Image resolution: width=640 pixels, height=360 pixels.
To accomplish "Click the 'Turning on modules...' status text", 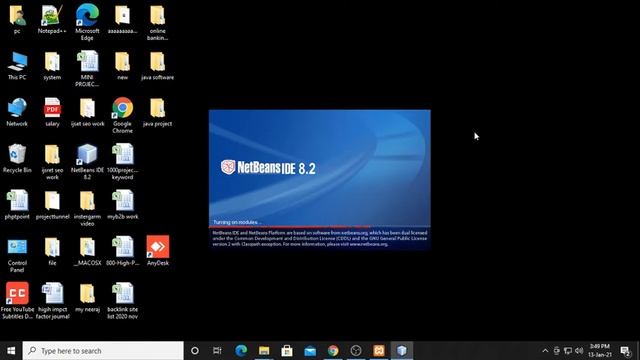I will click(237, 222).
